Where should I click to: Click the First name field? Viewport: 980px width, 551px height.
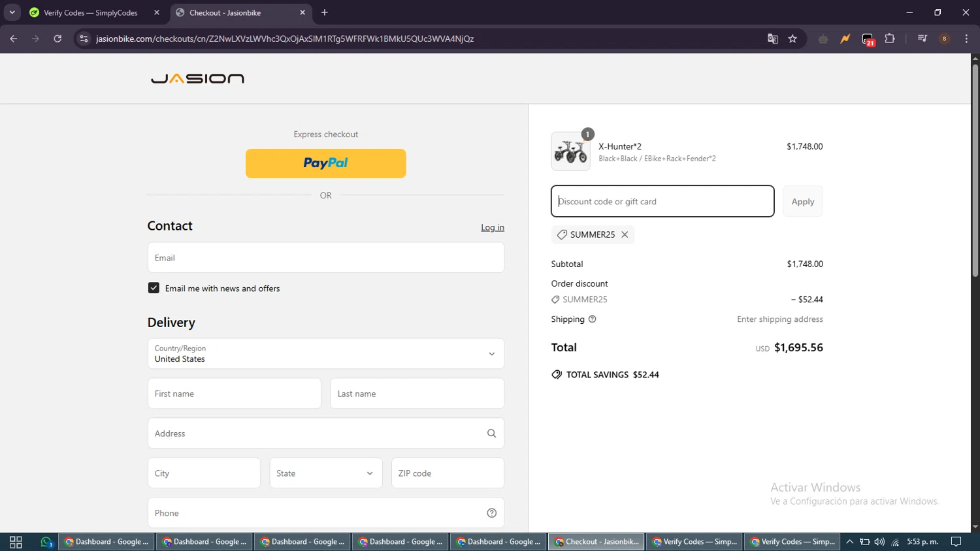(x=235, y=394)
